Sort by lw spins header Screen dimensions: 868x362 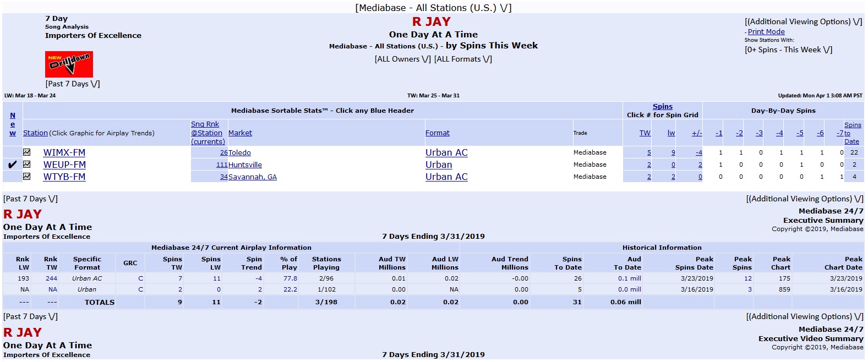pos(672,133)
